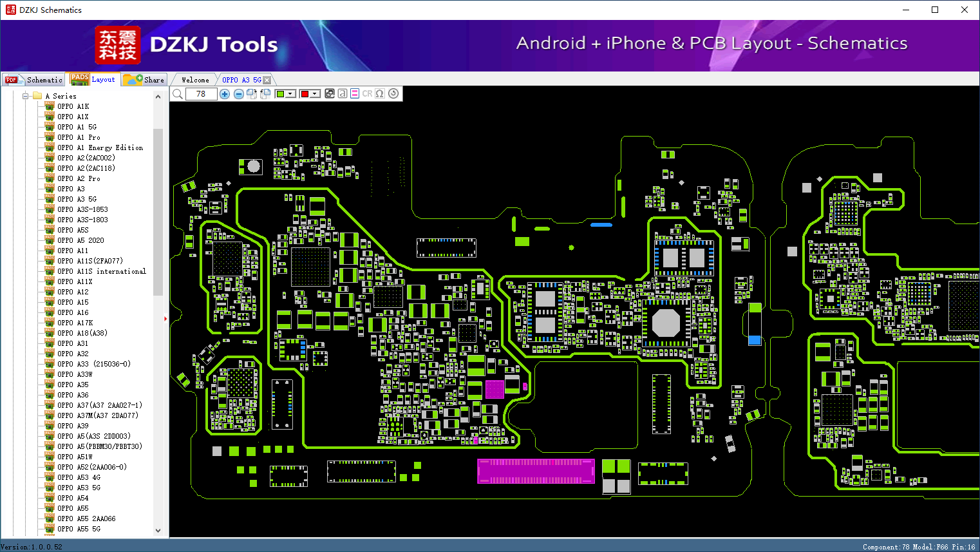Click the overlapping windows toolbar icon
Image resolution: width=980 pixels, height=552 pixels.
(330, 93)
